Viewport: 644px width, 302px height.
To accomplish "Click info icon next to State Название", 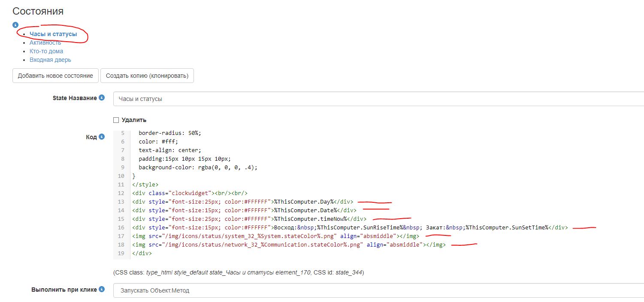I will tap(102, 98).
